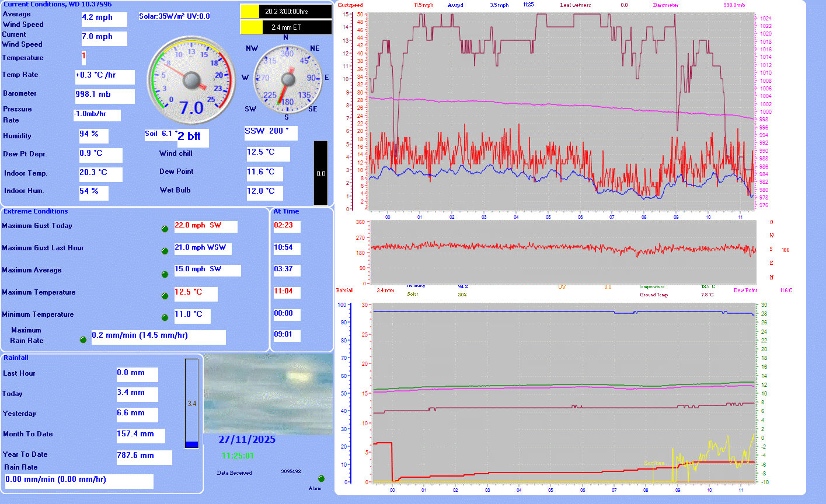Click the green indicator beside Maximum Gust Today
This screenshot has width=826, height=504.
(x=165, y=229)
